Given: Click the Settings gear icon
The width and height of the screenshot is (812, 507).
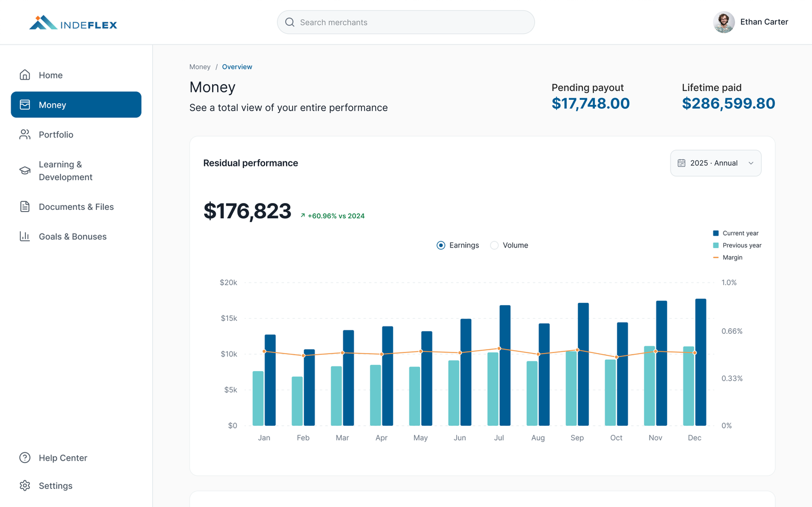Looking at the screenshot, I should tap(25, 486).
